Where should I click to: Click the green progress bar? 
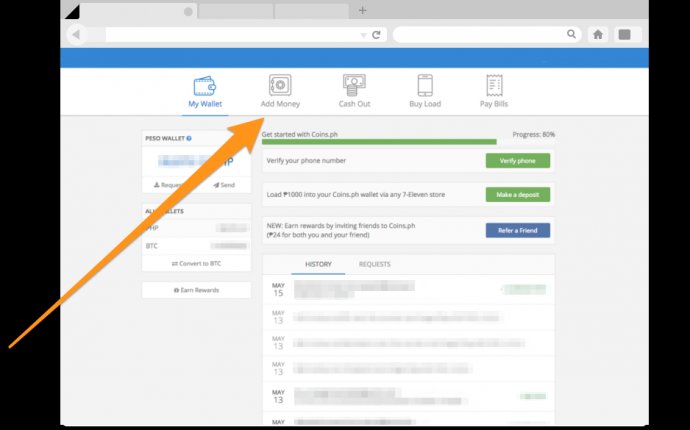tap(379, 142)
